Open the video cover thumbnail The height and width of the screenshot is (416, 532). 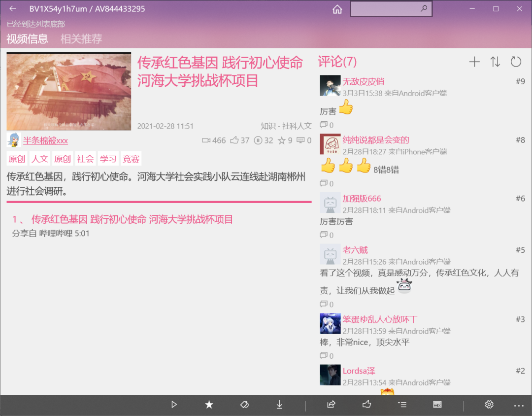69,91
